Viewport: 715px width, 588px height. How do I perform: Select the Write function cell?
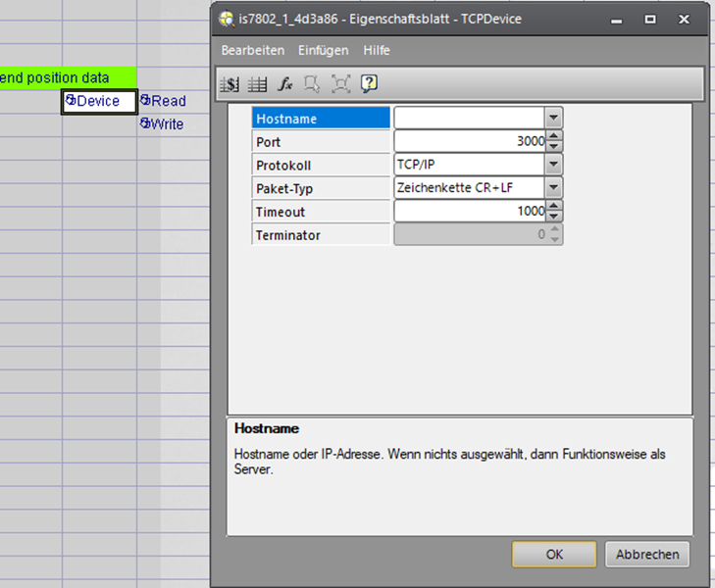pyautogui.click(x=163, y=124)
